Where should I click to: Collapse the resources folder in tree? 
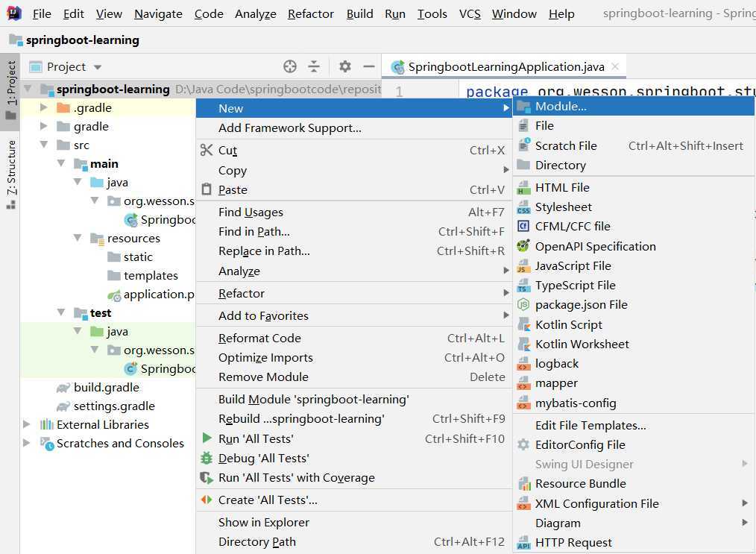click(79, 239)
